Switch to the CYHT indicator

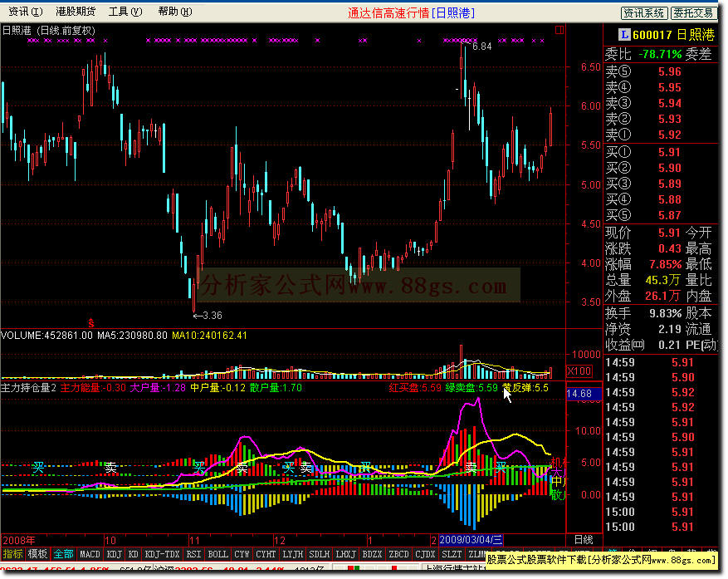click(x=266, y=554)
